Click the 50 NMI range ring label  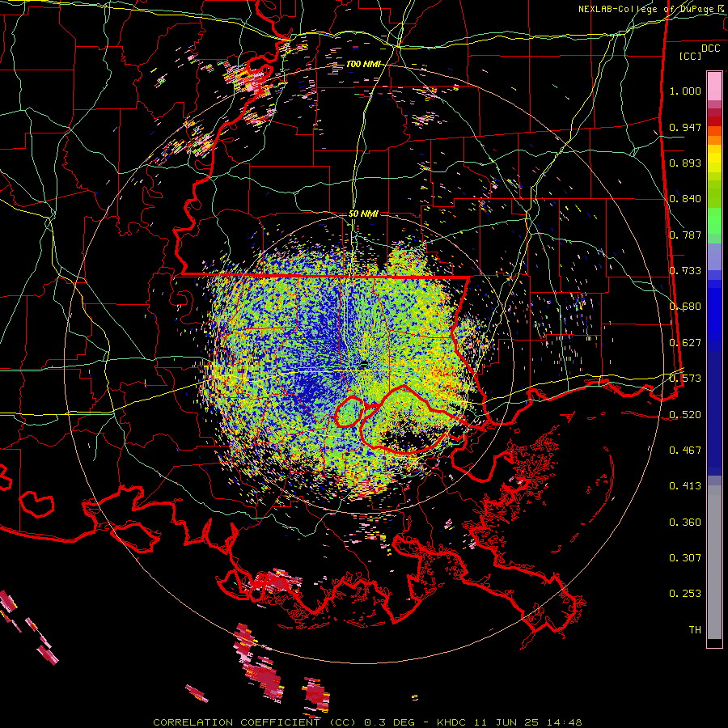[363, 214]
